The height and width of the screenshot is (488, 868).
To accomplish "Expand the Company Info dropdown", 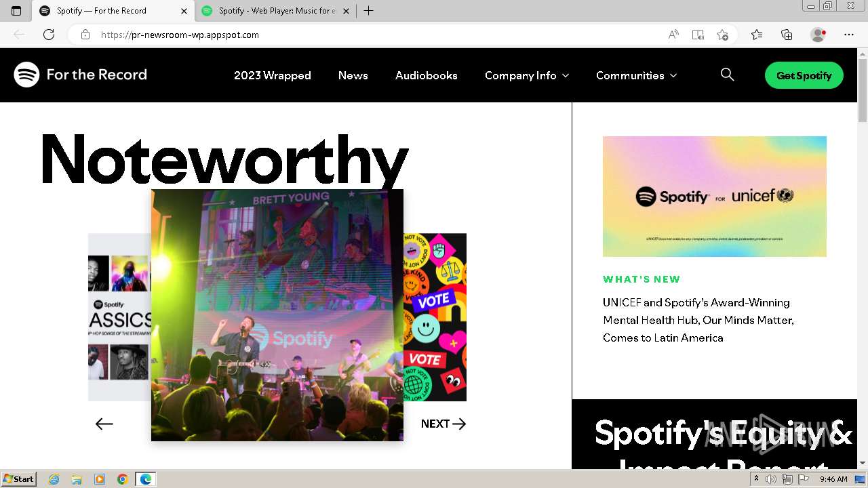I will (527, 75).
